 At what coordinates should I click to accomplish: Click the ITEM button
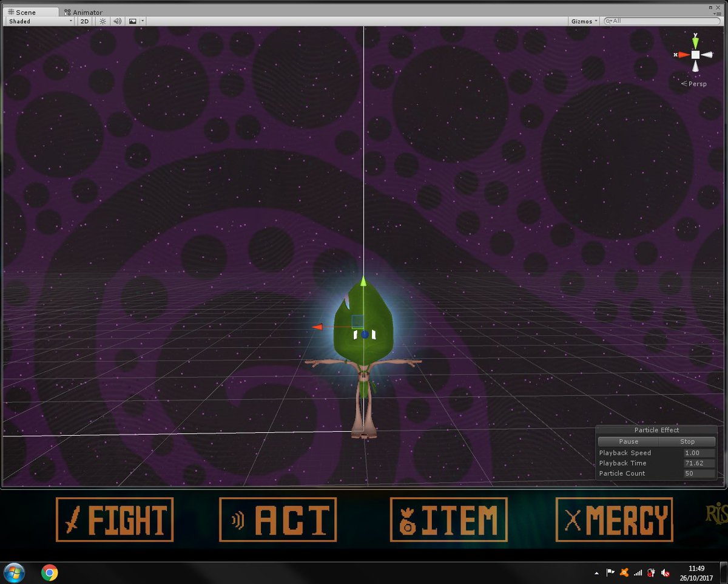(448, 520)
